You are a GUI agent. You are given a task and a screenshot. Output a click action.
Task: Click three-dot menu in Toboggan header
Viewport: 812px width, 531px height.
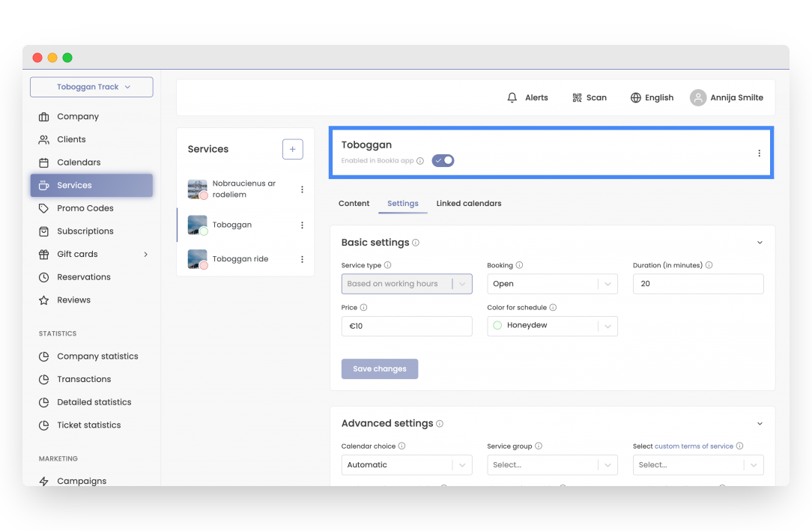[759, 154]
